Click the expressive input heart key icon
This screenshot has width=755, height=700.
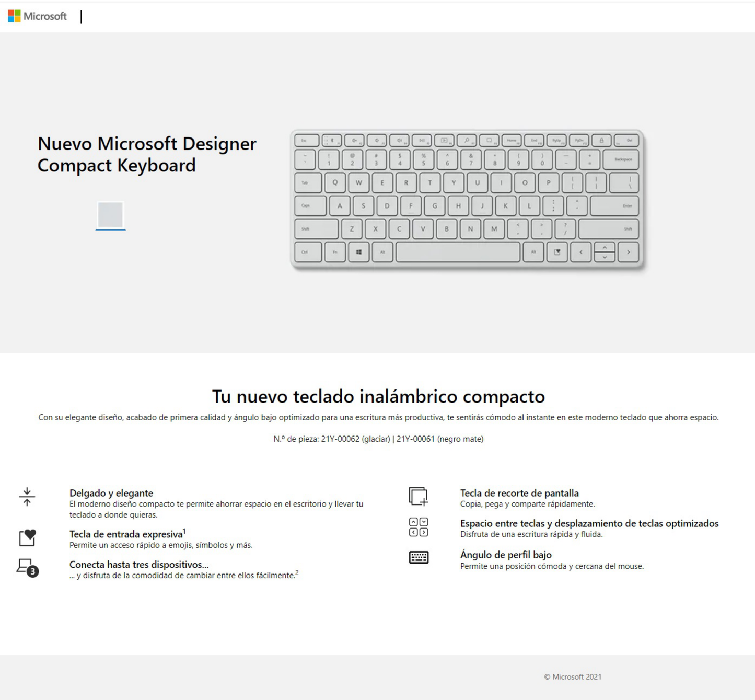click(x=28, y=537)
